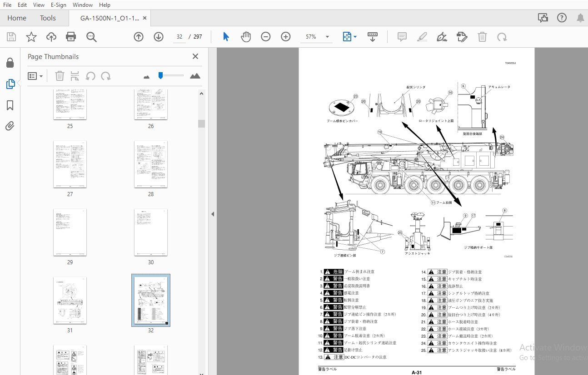Enlarge thumbnail size large mountain icon
588x375 pixels.
(x=195, y=76)
